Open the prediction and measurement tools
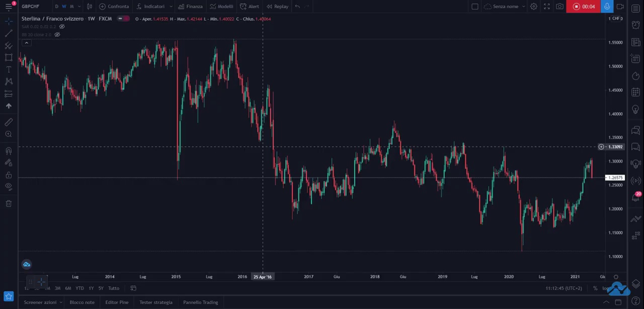Viewport: 644px width, 309px height. (9, 94)
